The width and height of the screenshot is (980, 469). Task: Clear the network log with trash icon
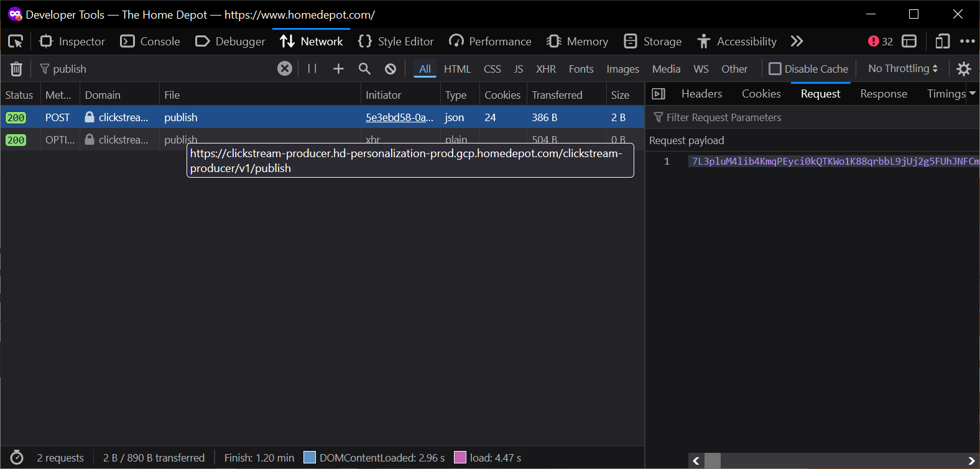[x=16, y=69]
